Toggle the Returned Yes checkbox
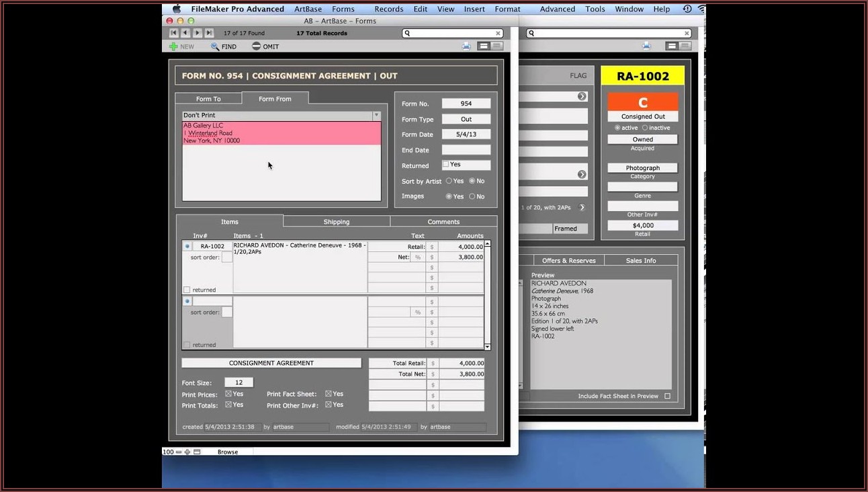The height and width of the screenshot is (492, 868). (445, 165)
